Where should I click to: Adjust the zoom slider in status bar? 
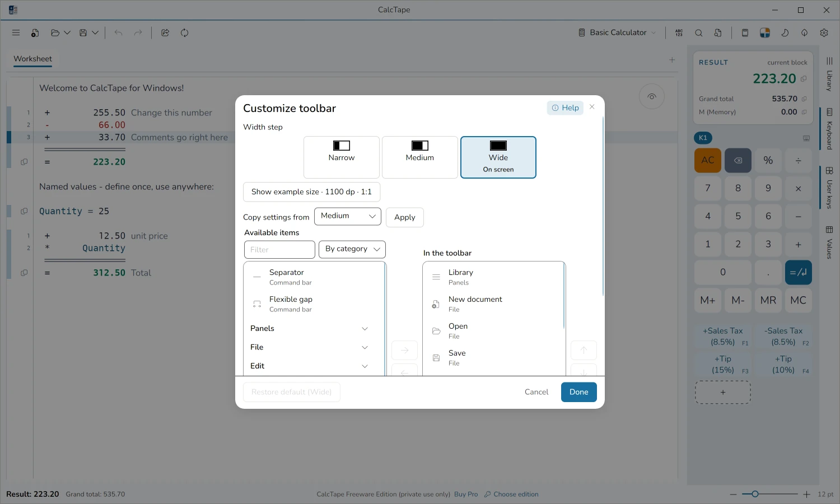pyautogui.click(x=770, y=494)
